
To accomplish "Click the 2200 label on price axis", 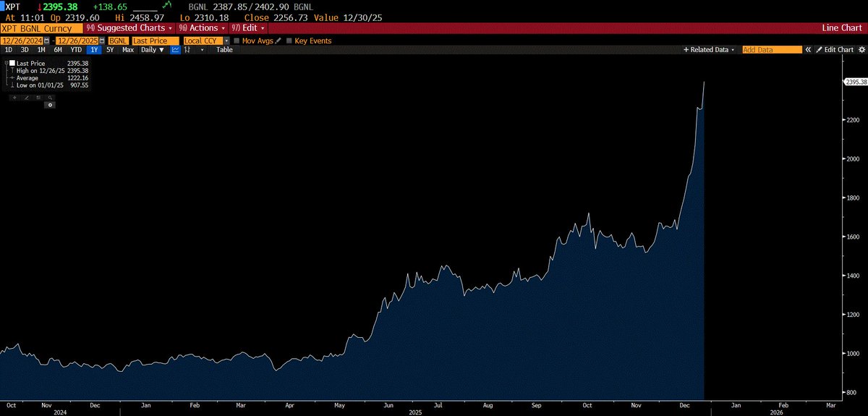I will click(852, 119).
